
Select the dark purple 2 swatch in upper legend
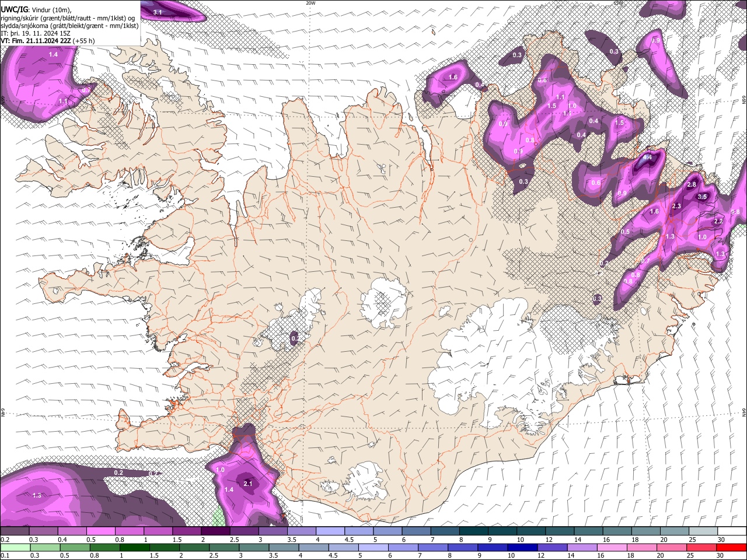(x=215, y=531)
